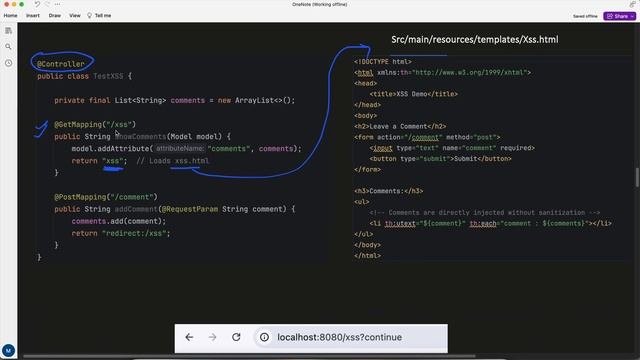Screen dimensions: 640x360
Task: Click the model.addAttribute code line
Action: tap(187, 149)
